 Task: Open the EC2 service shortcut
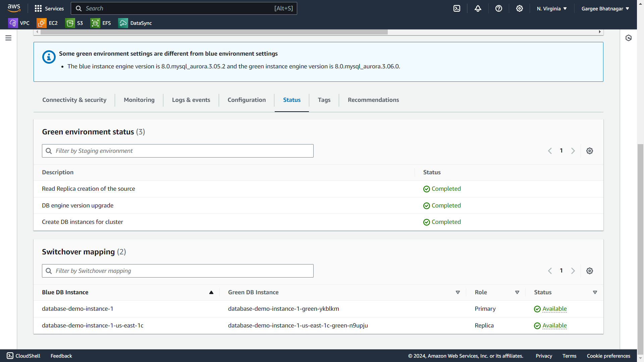[x=47, y=23]
